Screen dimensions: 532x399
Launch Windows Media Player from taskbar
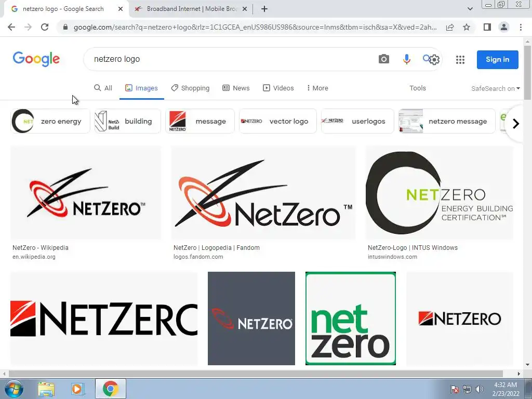77,389
